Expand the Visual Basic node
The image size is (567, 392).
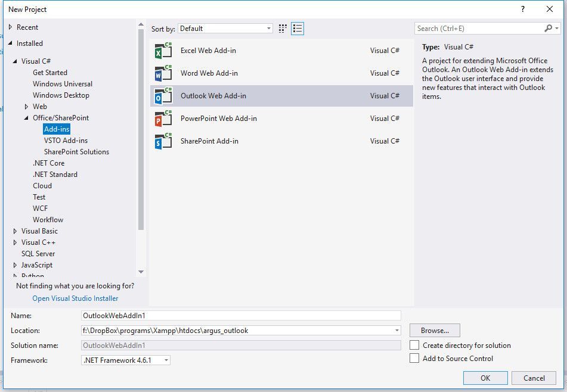[15, 231]
